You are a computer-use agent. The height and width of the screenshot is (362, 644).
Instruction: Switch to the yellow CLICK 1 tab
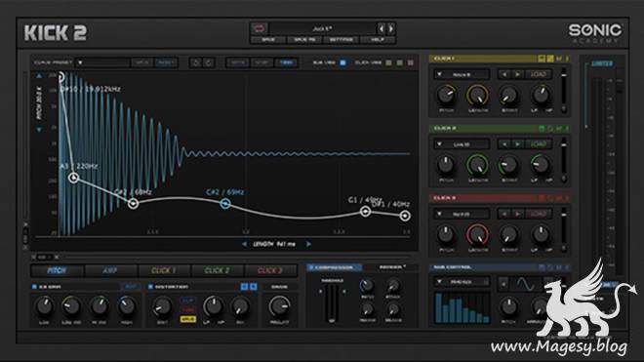coord(164,270)
